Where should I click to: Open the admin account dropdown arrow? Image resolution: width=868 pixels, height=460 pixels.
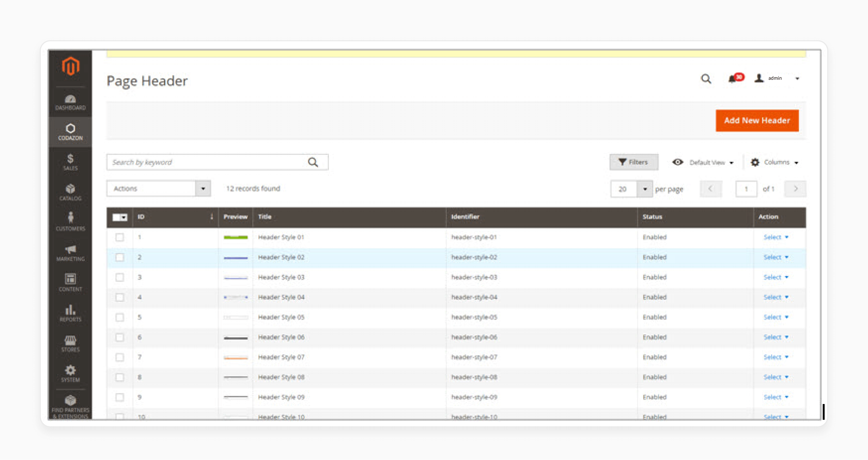(797, 79)
